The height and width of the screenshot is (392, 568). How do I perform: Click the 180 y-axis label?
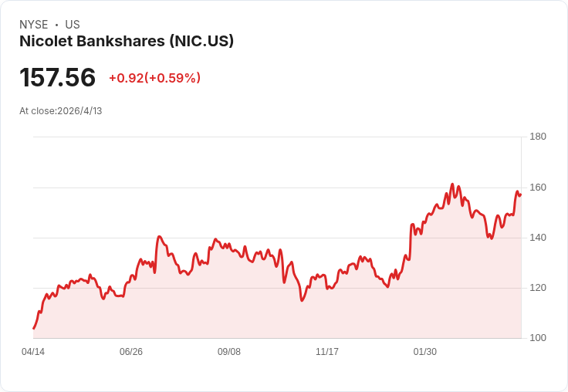coord(538,137)
